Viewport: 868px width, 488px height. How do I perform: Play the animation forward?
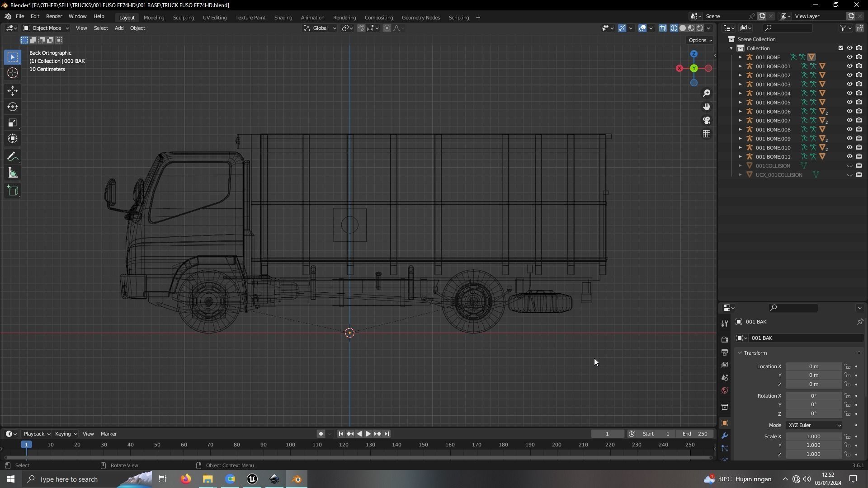tap(368, 434)
